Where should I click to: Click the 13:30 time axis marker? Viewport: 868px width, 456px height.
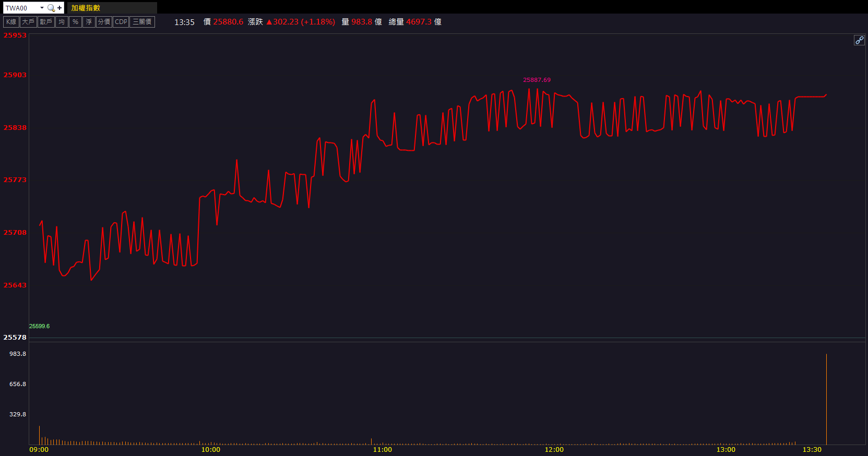pos(812,450)
